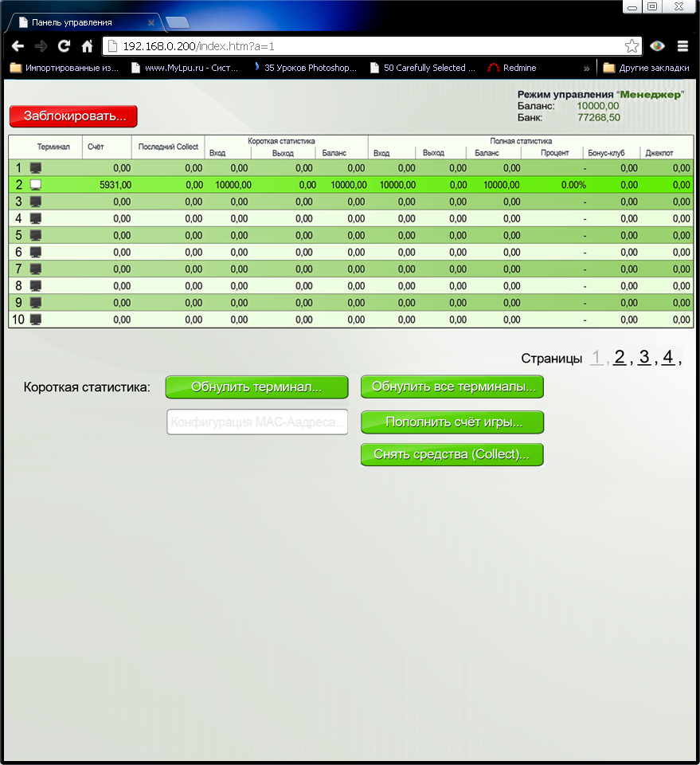Click the terminal 6 monitor icon
700x765 pixels.
36,253
